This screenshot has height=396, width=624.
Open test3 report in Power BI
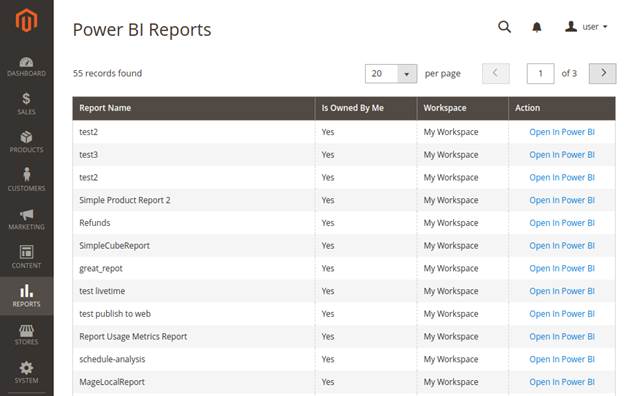562,155
